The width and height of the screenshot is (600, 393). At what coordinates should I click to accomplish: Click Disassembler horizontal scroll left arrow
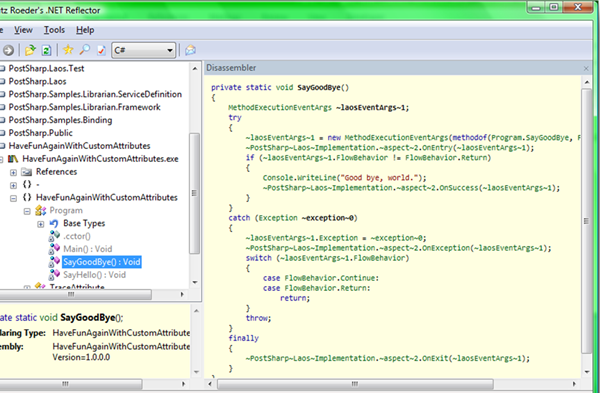209,384
